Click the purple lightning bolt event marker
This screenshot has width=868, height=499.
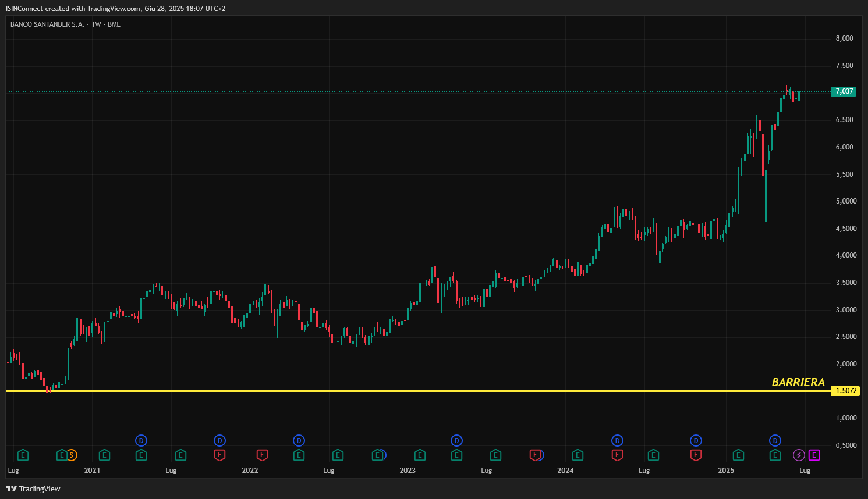click(799, 455)
